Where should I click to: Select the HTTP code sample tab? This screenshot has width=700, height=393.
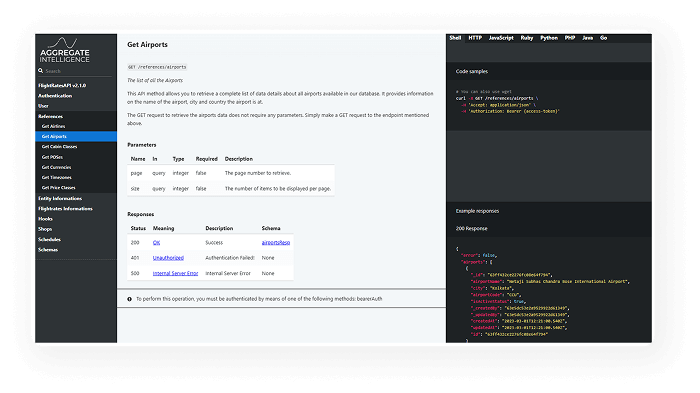click(x=475, y=38)
